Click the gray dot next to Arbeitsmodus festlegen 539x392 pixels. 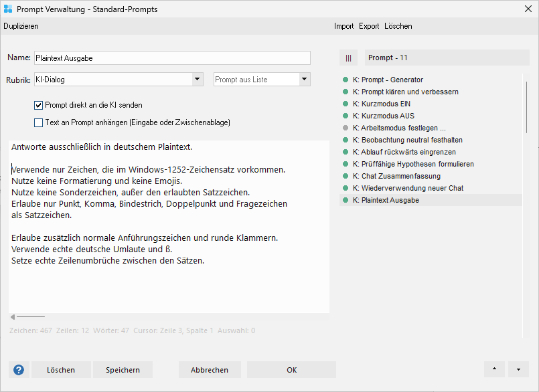(x=345, y=128)
